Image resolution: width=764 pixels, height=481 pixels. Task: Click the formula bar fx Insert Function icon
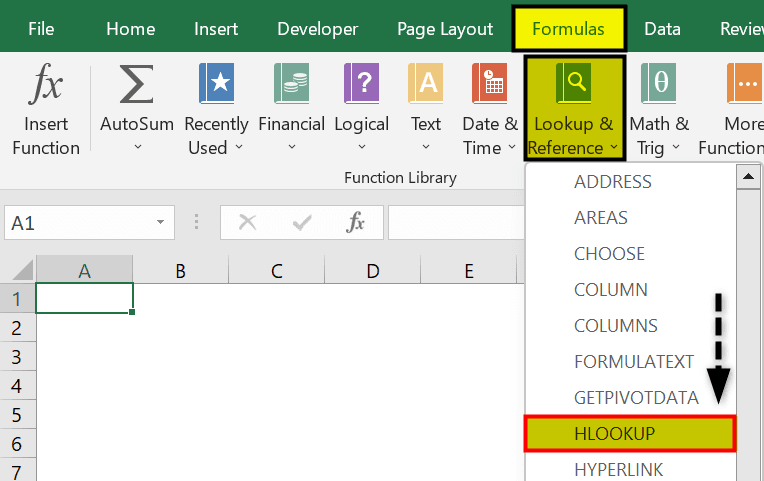[x=355, y=223]
